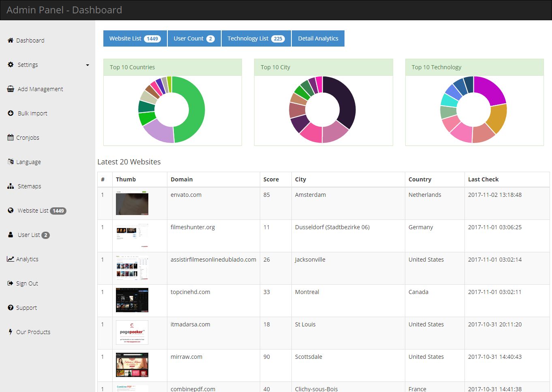Click the mirraw.com website thumbnail
The image size is (552, 392).
pyautogui.click(x=132, y=365)
